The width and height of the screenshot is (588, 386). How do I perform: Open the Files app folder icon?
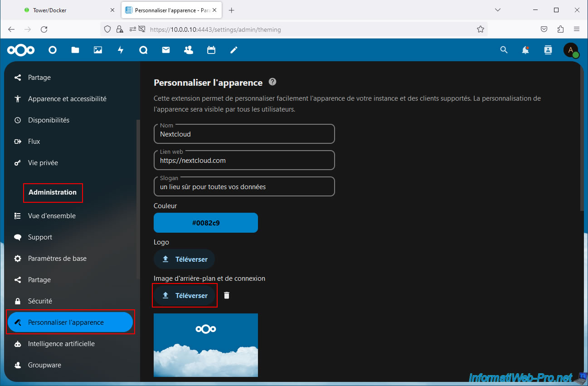coord(75,50)
